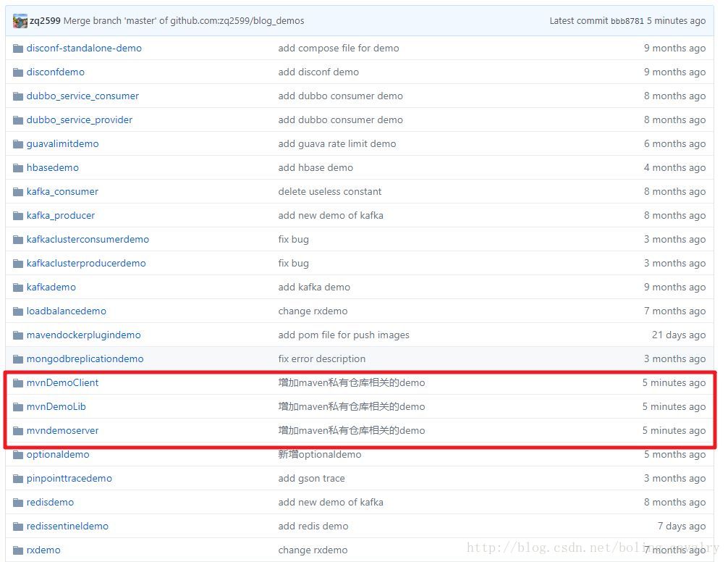Click folder icon beside optionaldemo
Screen dimensions: 728x562
pos(18,455)
